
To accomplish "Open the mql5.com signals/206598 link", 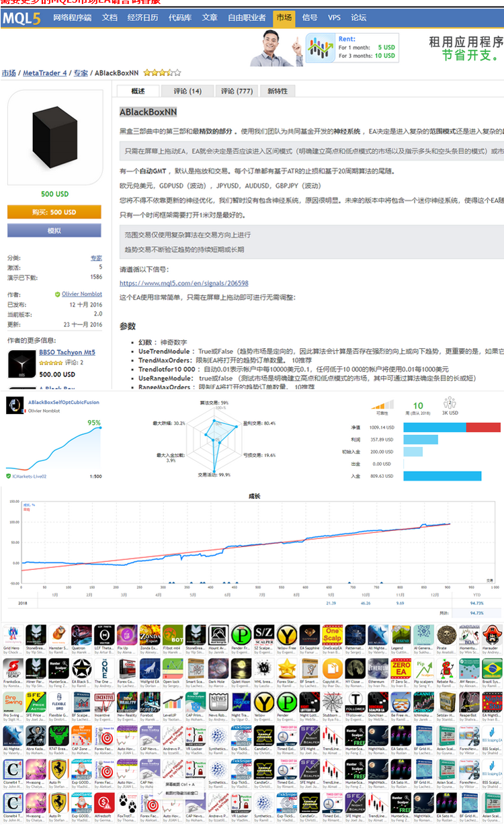I will coord(184,284).
